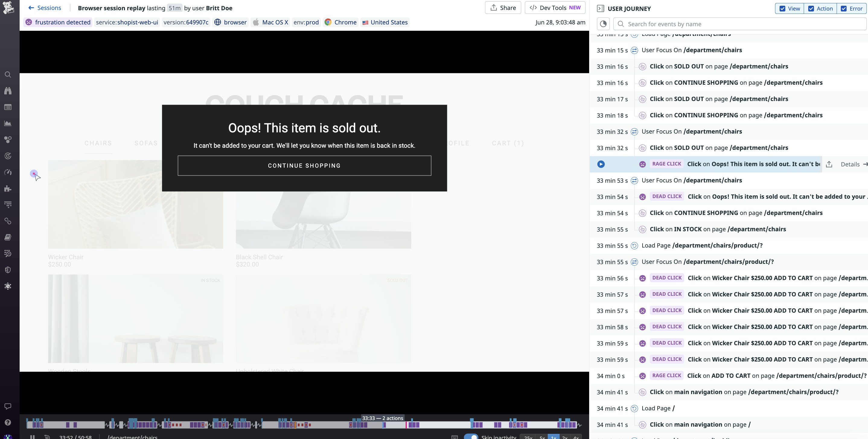Screen dimensions: 868x439
Task: Open Details for the RAGE CLICK event
Action: click(x=850, y=164)
